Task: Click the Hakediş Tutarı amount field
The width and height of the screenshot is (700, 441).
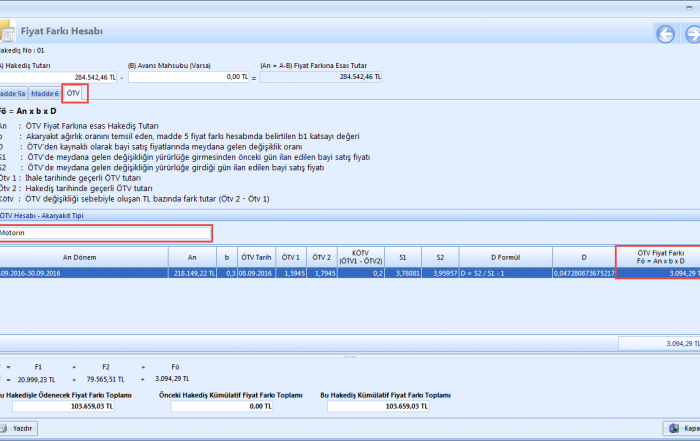Action: (60, 76)
